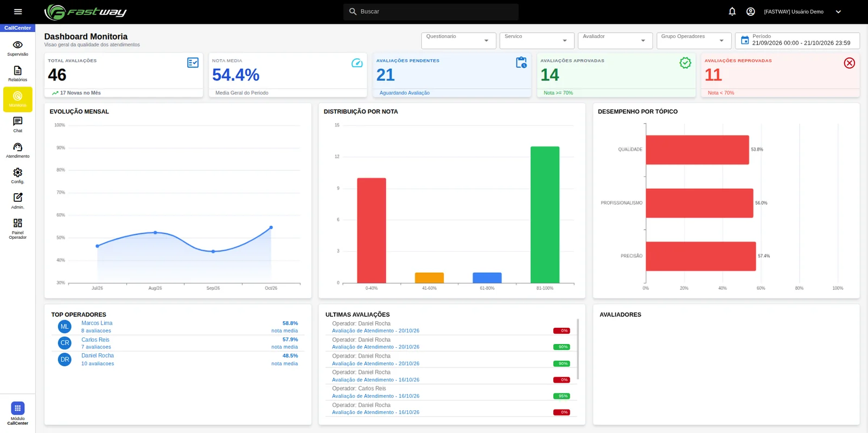Open the hamburger menu
The image size is (868, 433).
tap(18, 11)
